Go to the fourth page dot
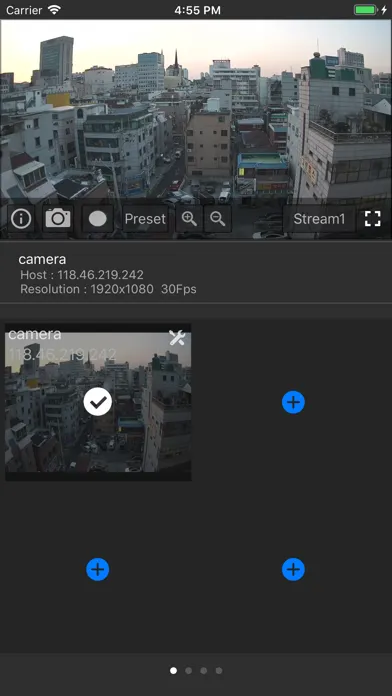 (219, 671)
